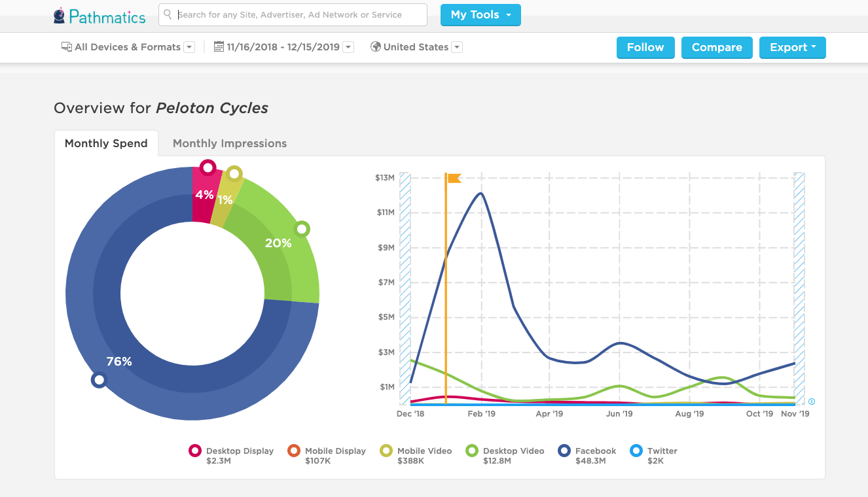Open the My Tools dropdown

[480, 14]
